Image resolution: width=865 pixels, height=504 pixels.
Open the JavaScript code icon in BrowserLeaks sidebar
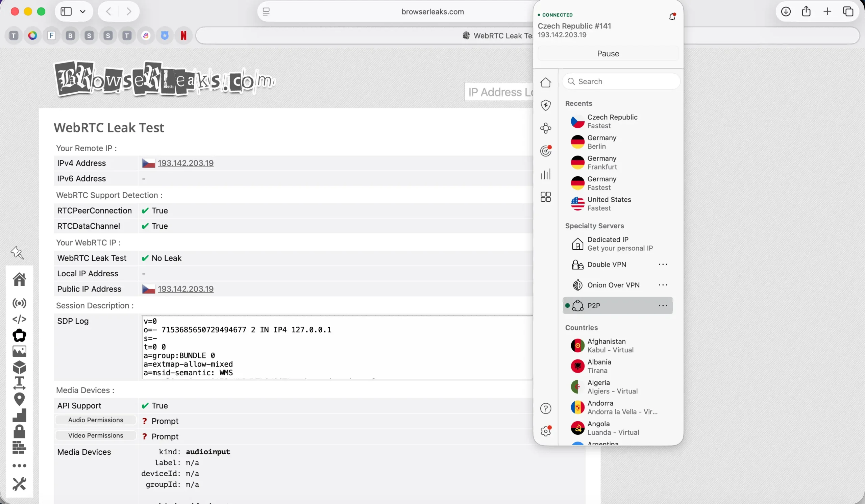(x=20, y=319)
